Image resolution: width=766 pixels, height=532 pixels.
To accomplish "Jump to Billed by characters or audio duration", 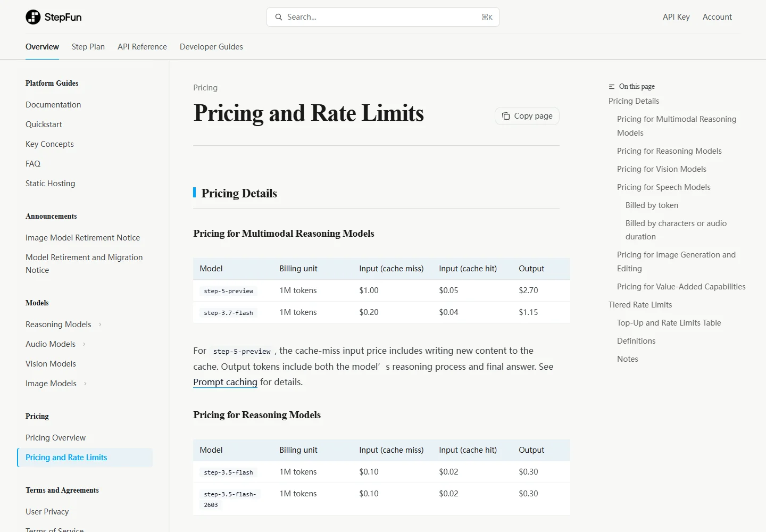I will [x=676, y=230].
